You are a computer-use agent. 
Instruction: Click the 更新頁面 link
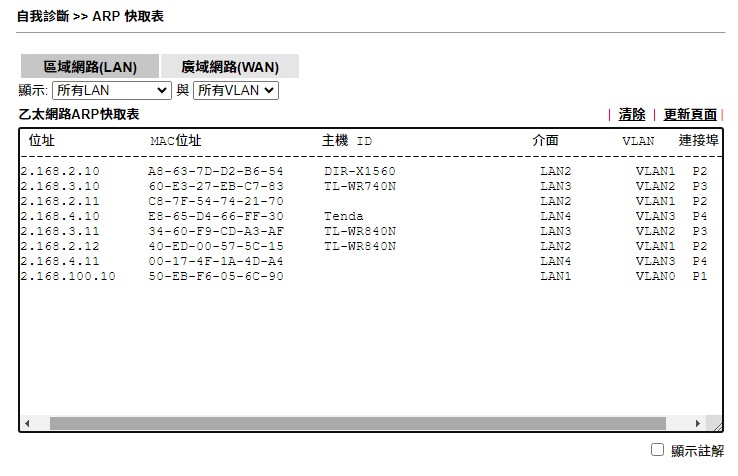[x=690, y=115]
